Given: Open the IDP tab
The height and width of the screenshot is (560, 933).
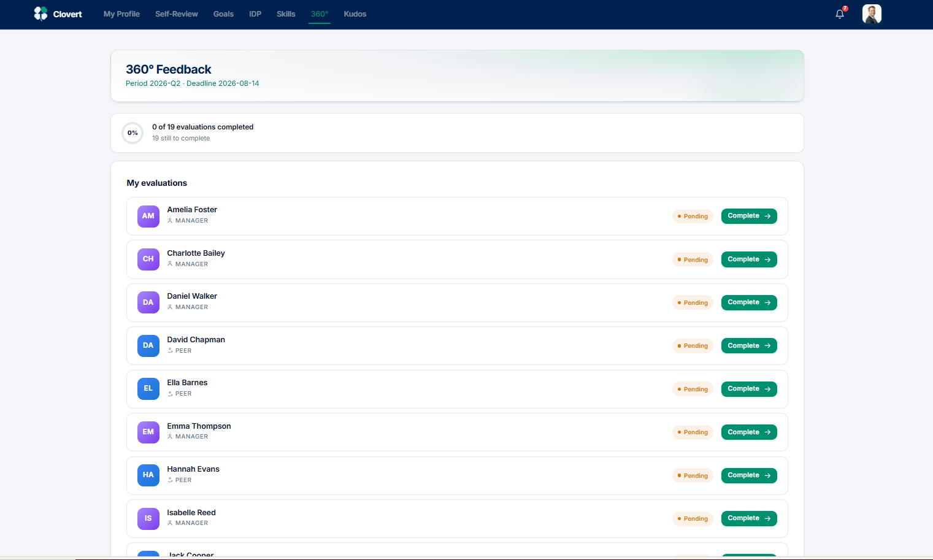Looking at the screenshot, I should tap(255, 14).
